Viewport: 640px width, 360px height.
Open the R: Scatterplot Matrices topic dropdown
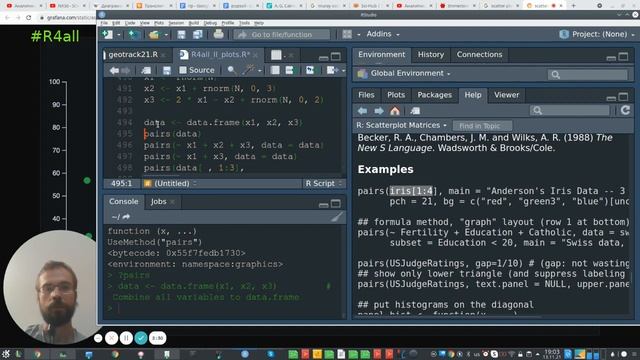[401, 125]
